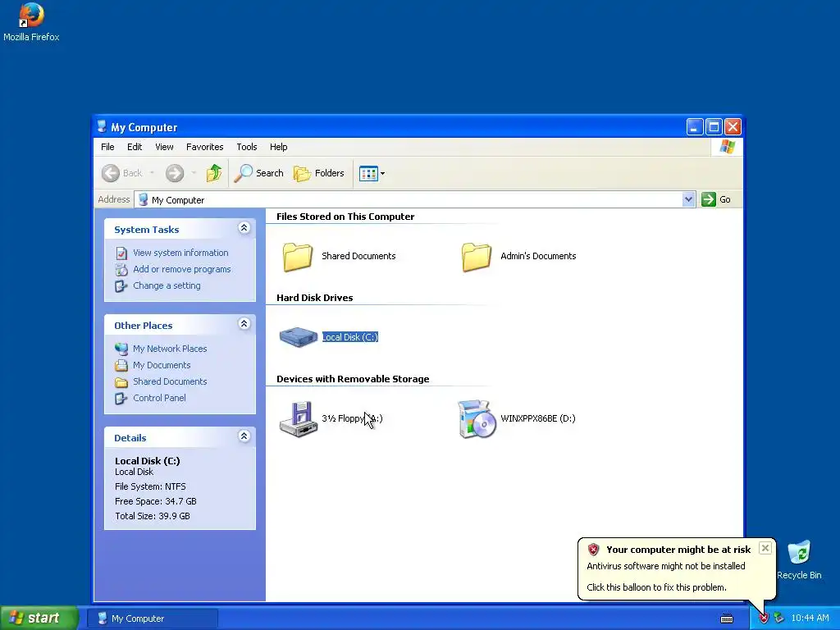
Task: Open the Favorites menu
Action: coord(204,147)
